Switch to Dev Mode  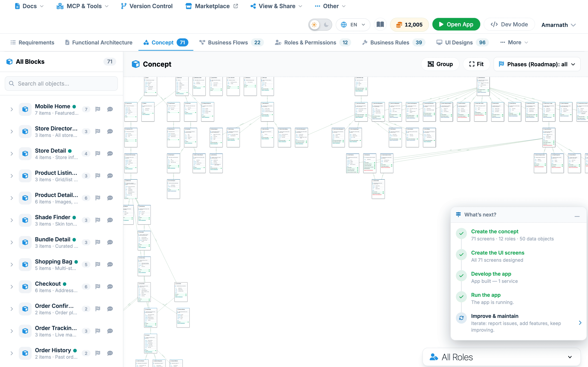(x=509, y=24)
